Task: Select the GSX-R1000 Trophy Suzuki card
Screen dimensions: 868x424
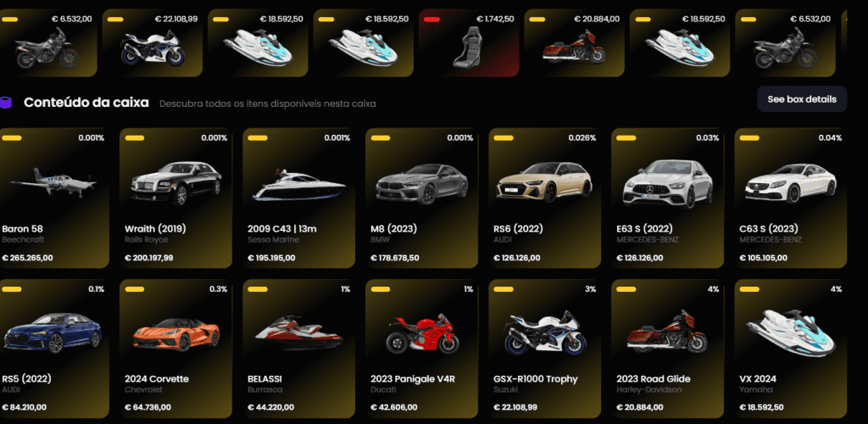Action: coord(545,349)
